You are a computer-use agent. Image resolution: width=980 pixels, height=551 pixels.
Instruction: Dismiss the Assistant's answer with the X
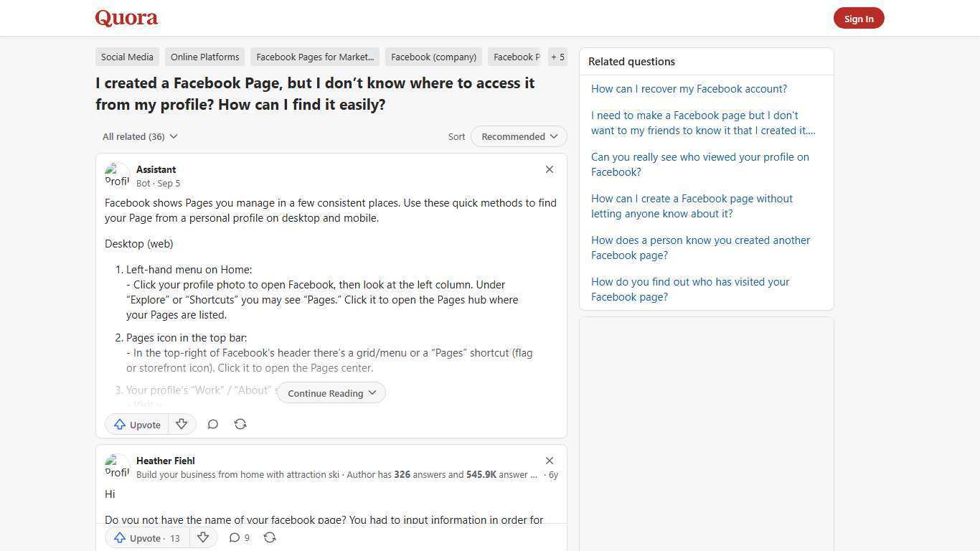(x=550, y=169)
